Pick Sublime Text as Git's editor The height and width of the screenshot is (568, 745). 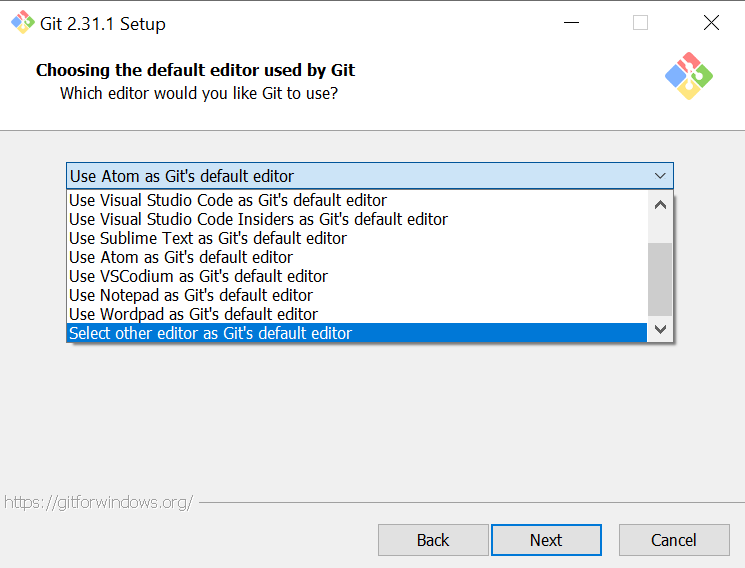tap(208, 238)
